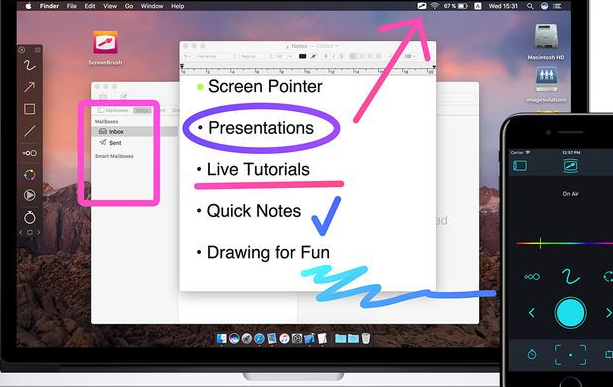Open the font size dropdown arrow
This screenshot has height=387, width=613.
tap(290, 56)
